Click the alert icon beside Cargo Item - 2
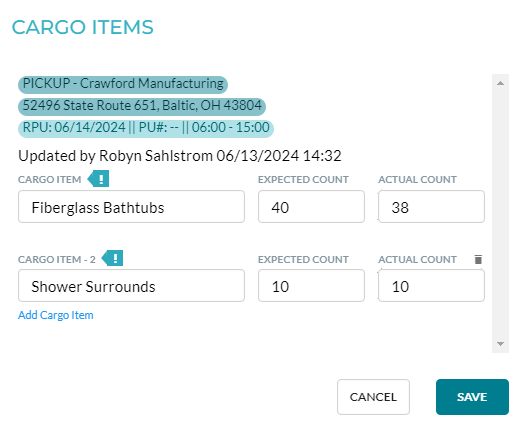Screen dimensions: 527x433 coord(113,259)
